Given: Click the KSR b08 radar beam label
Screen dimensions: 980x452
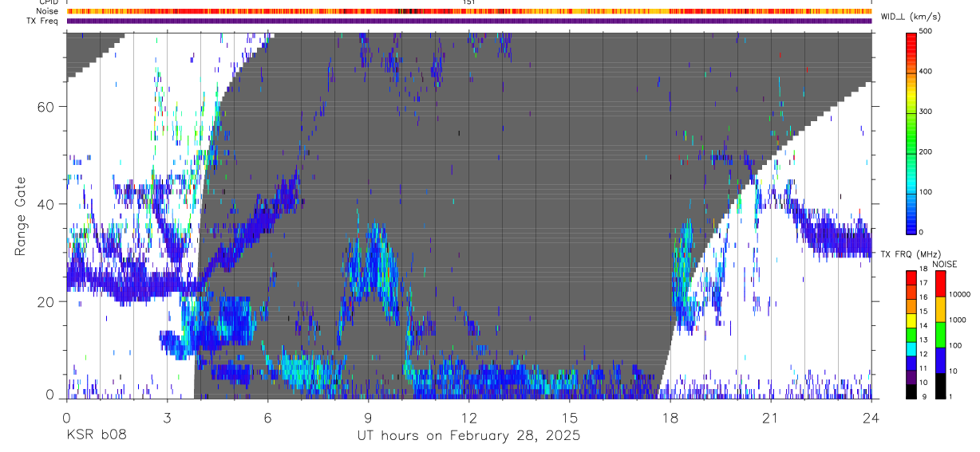Looking at the screenshot, I should point(95,436).
